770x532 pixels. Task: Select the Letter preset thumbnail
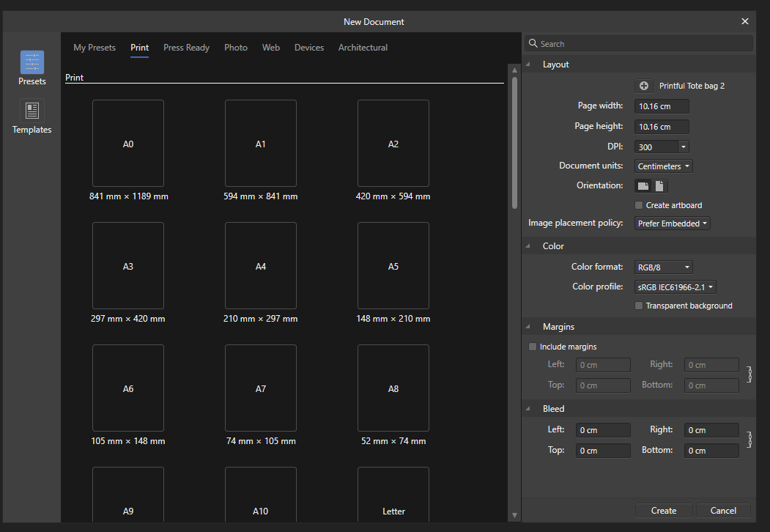point(393,494)
